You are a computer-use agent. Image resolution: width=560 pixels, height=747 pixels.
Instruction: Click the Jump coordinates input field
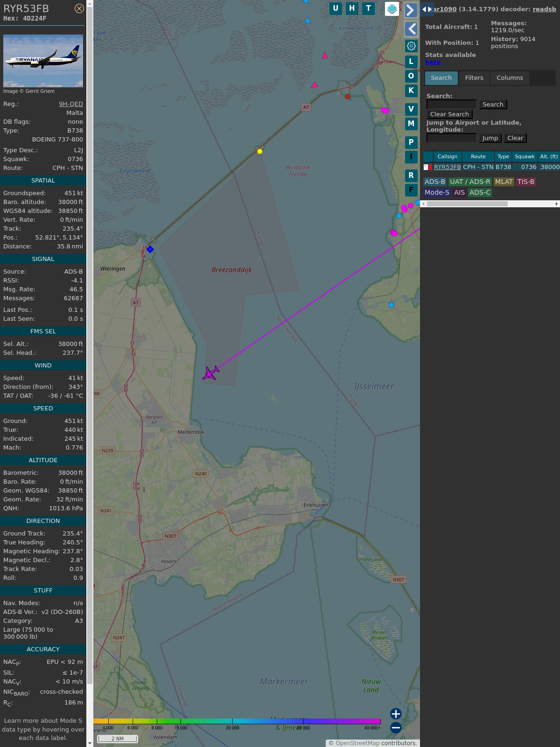pyautogui.click(x=451, y=138)
